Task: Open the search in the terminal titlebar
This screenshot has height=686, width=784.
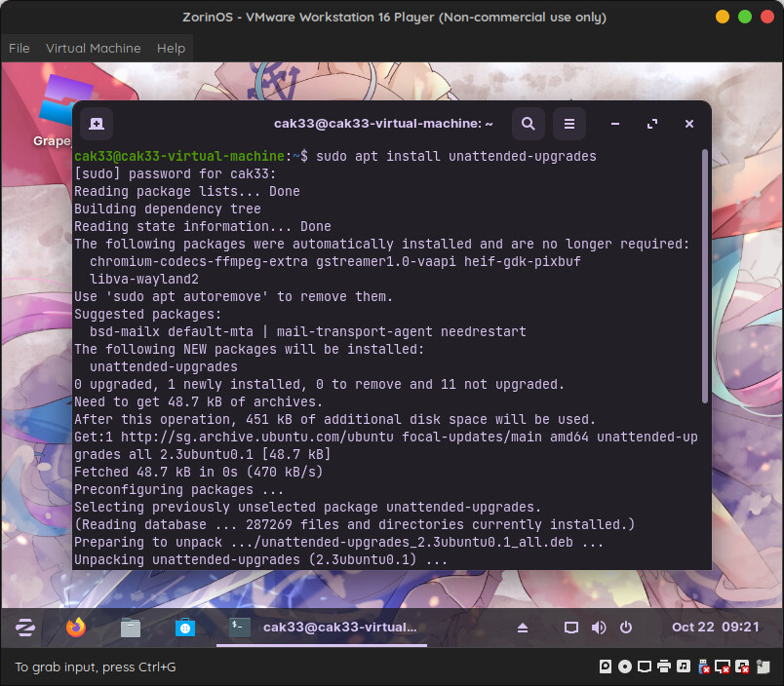Action: pyautogui.click(x=528, y=124)
